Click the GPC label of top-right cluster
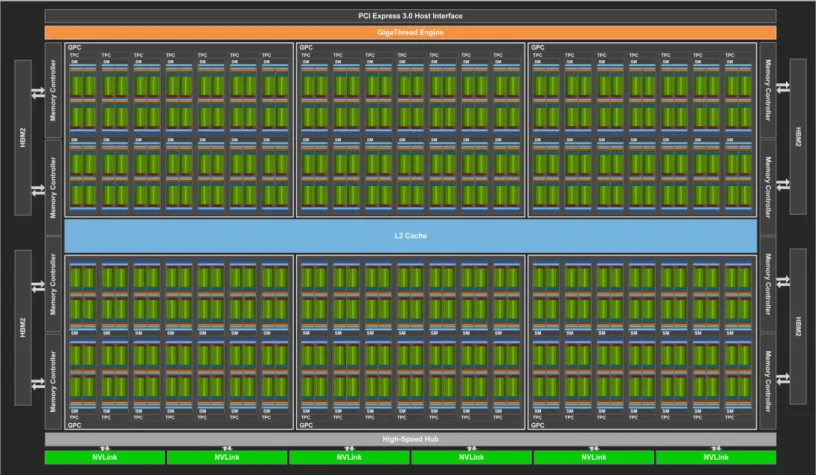 538,47
